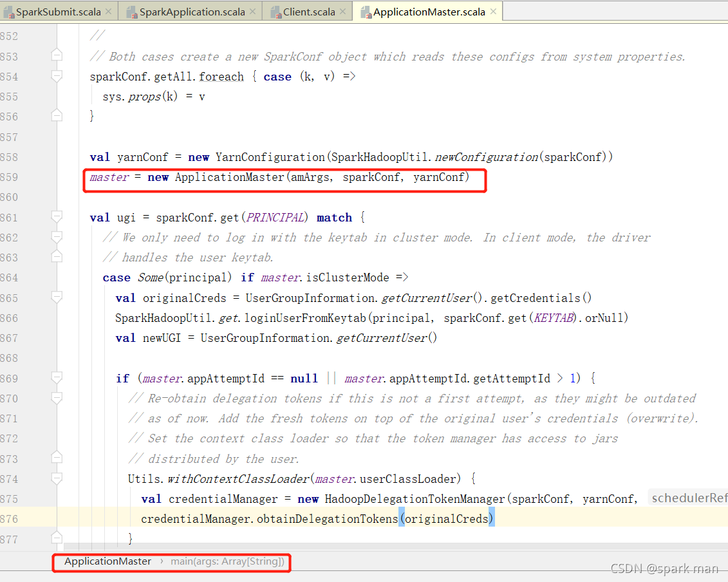
Task: Click the null keyword on line 869
Action: [x=304, y=379]
